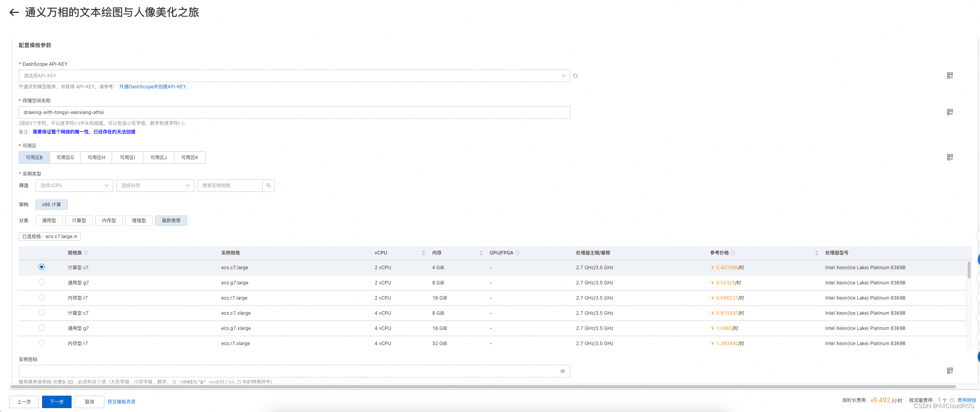Go back using the arrow icon

point(14,12)
